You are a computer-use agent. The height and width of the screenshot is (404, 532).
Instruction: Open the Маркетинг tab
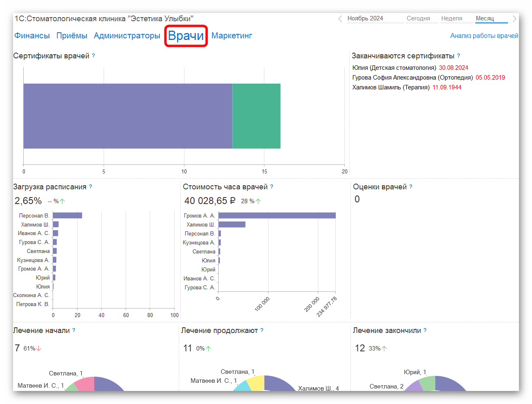(232, 36)
